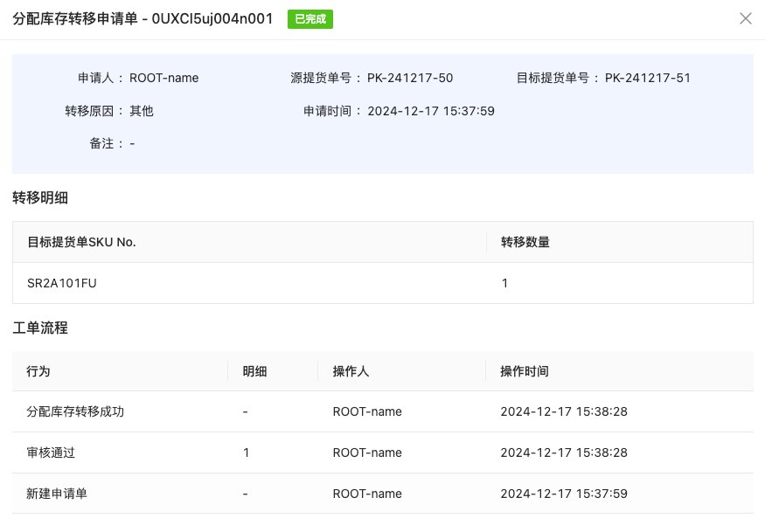The height and width of the screenshot is (532, 765).
Task: Click the green 已完成 status badge
Action: [x=309, y=19]
